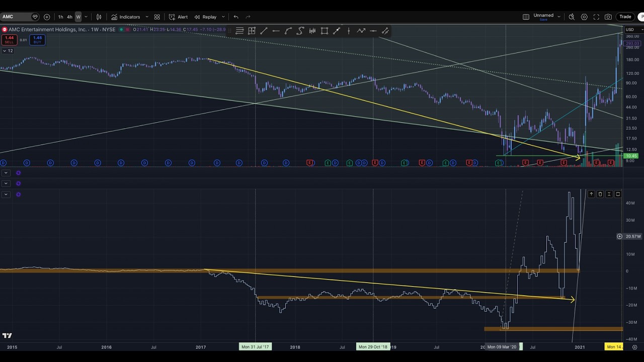Open settings of first pane's purple indicator
Image resolution: width=644 pixels, height=362 pixels.
click(x=18, y=173)
